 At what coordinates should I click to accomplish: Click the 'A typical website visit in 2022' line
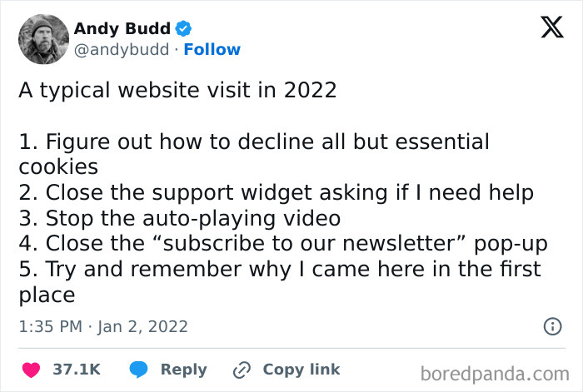[177, 90]
